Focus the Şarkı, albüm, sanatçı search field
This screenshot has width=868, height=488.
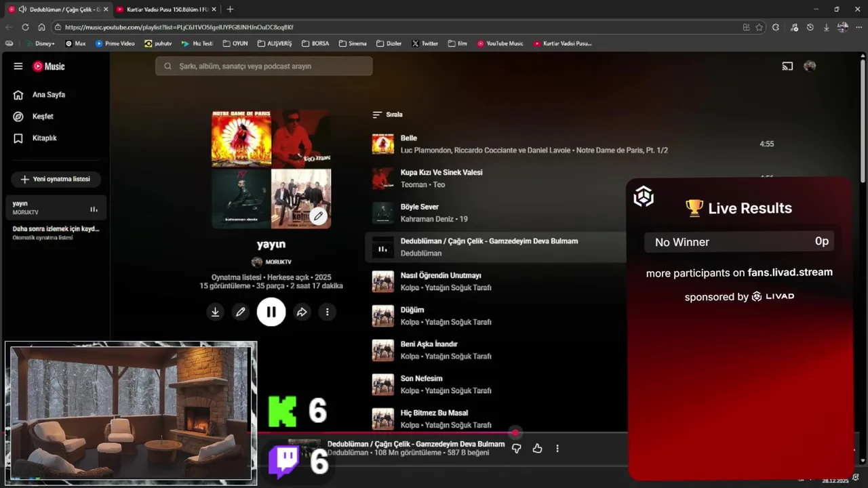pyautogui.click(x=264, y=66)
